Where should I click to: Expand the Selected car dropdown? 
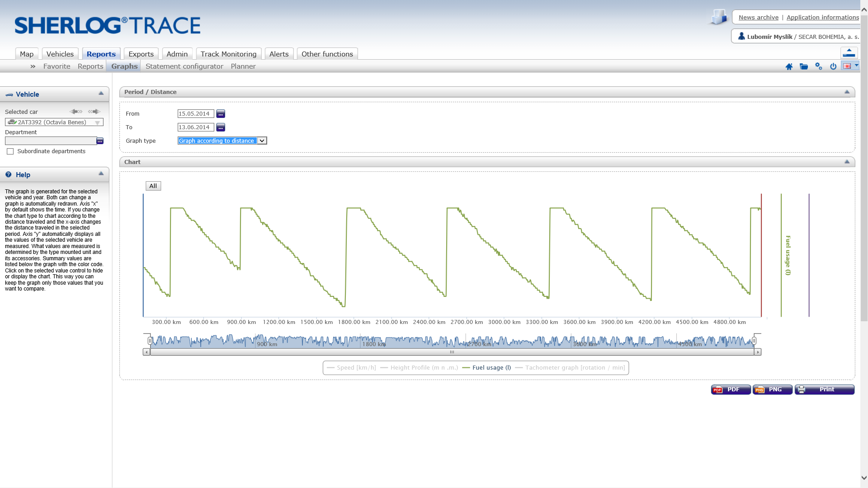(54, 122)
